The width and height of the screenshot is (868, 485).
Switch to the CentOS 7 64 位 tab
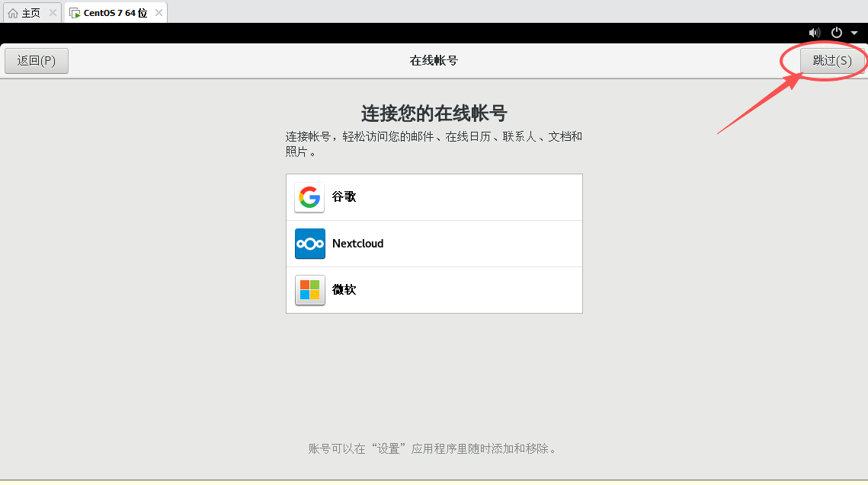pos(116,13)
